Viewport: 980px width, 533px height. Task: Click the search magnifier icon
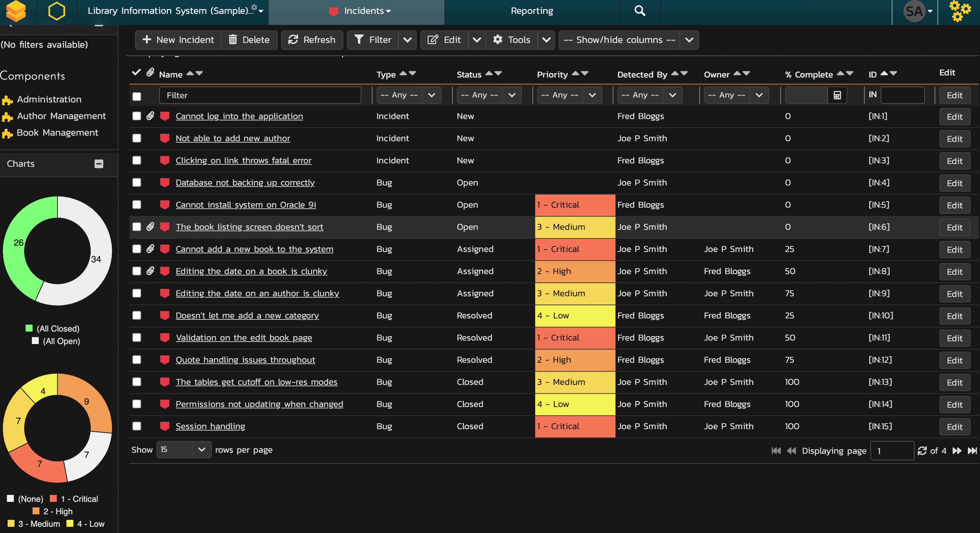640,11
